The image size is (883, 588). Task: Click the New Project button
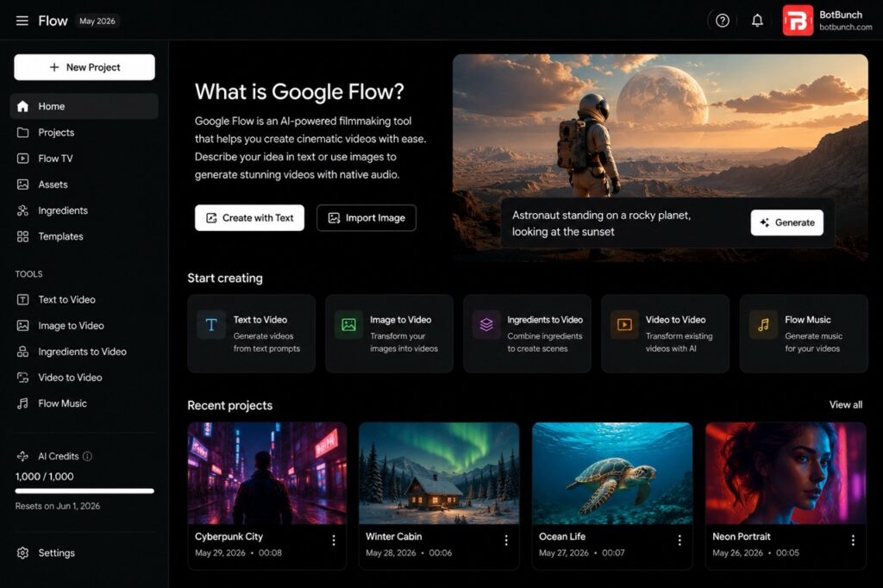(85, 67)
